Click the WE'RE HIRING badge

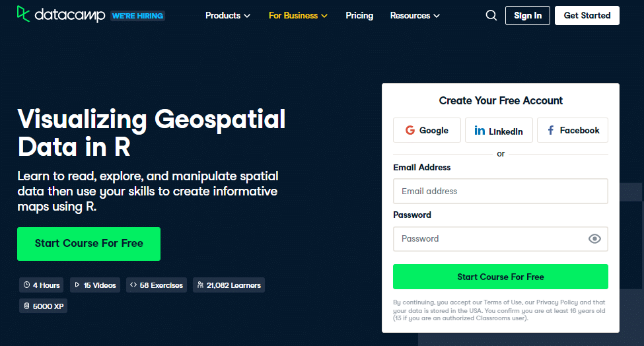coord(137,16)
